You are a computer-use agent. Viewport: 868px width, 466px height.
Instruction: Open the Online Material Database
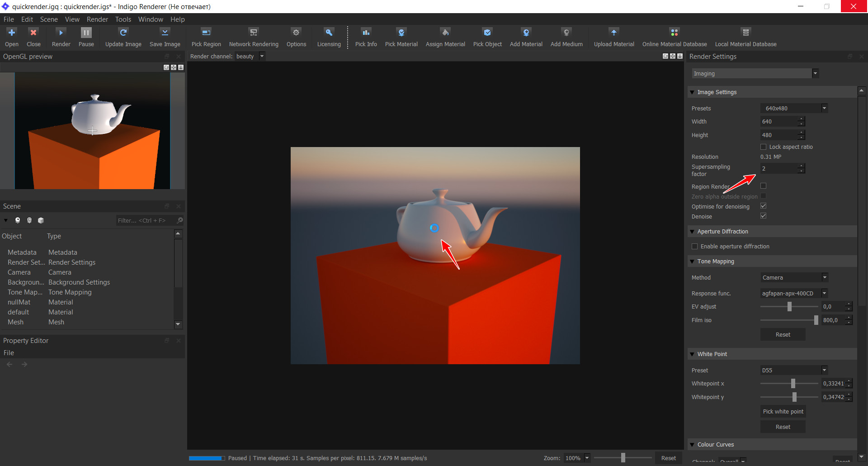tap(674, 33)
